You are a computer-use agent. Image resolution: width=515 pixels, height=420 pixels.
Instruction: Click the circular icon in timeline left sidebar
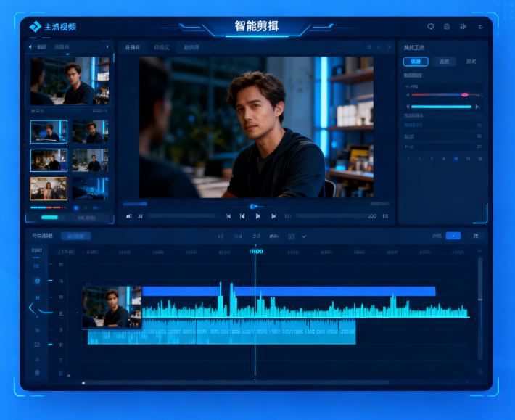pos(37,281)
